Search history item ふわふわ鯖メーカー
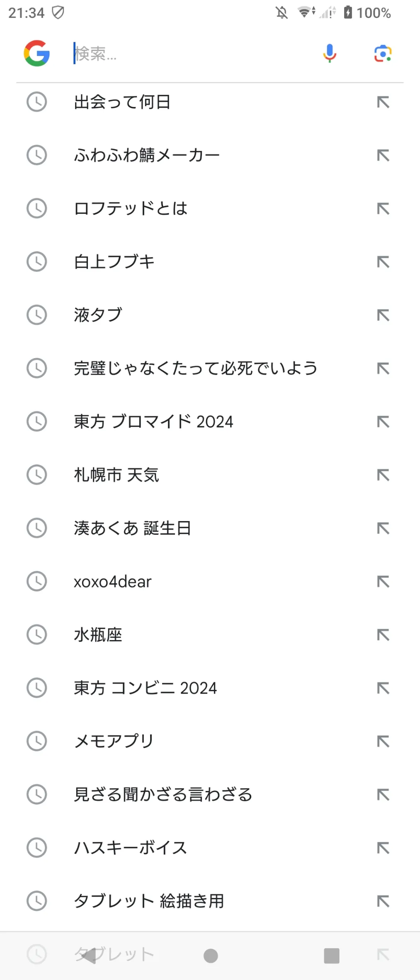 210,155
